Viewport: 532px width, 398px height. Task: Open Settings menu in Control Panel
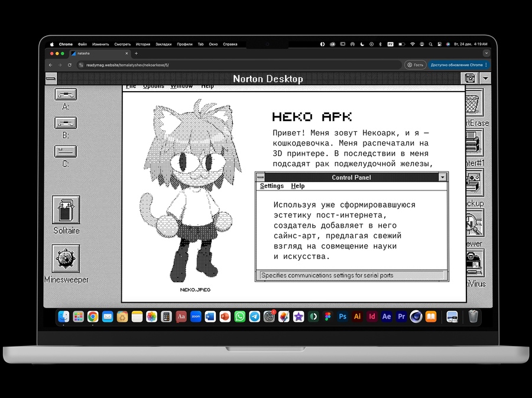pyautogui.click(x=272, y=186)
